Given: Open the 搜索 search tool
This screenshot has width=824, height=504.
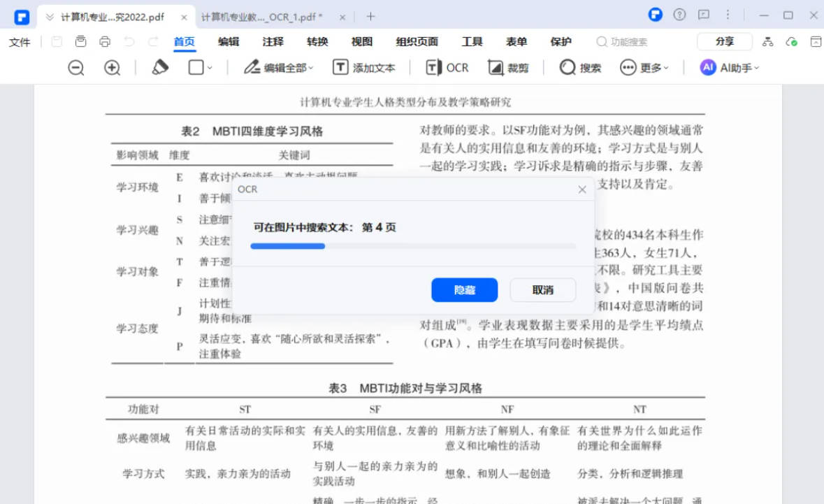Looking at the screenshot, I should 579,67.
